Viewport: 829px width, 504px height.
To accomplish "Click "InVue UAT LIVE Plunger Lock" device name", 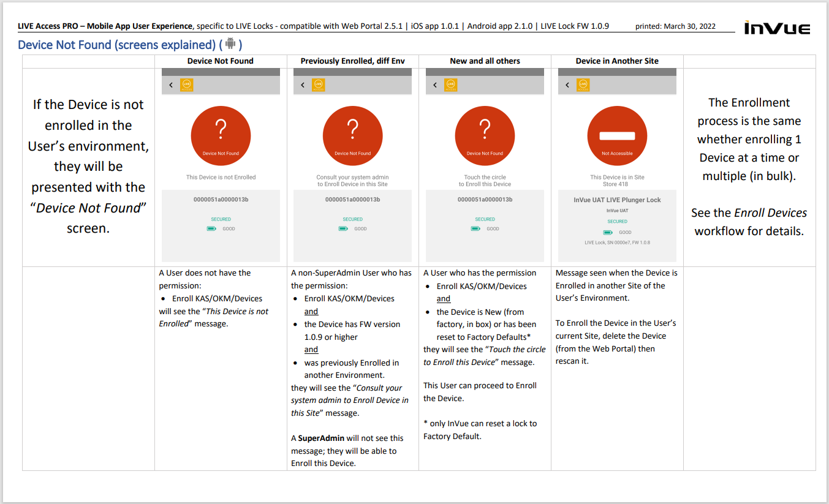I will pos(618,200).
